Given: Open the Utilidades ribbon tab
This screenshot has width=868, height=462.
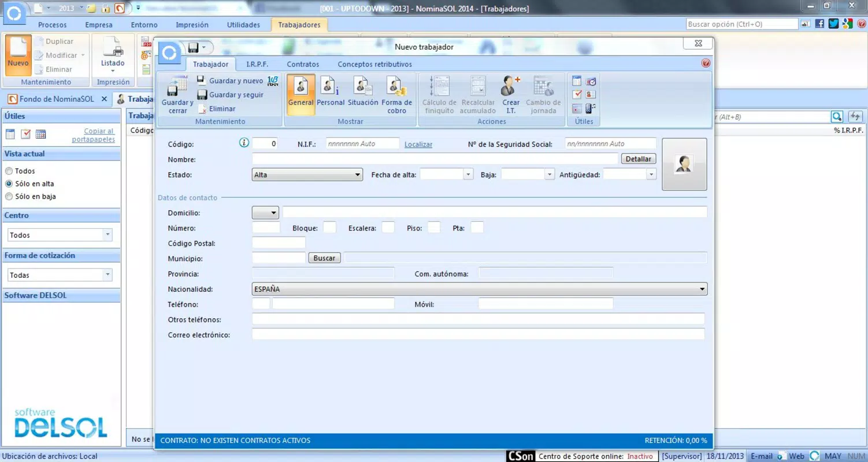Looking at the screenshot, I should click(243, 25).
